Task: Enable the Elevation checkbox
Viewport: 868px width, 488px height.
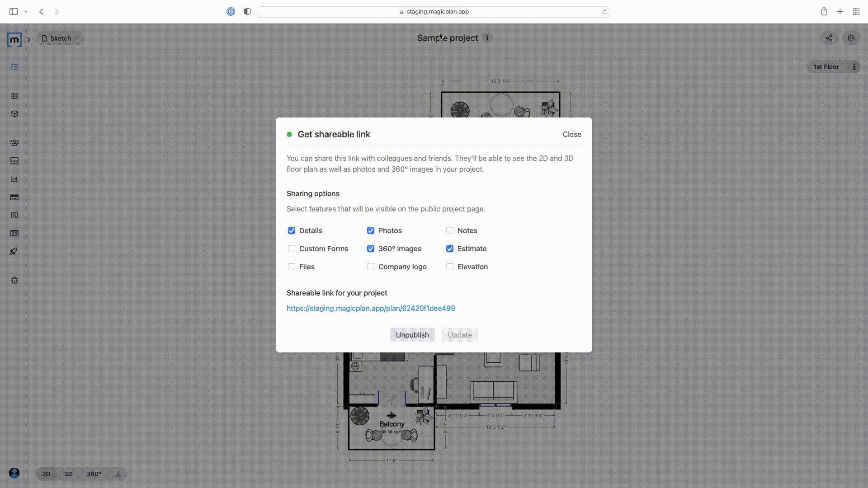Action: (x=450, y=267)
